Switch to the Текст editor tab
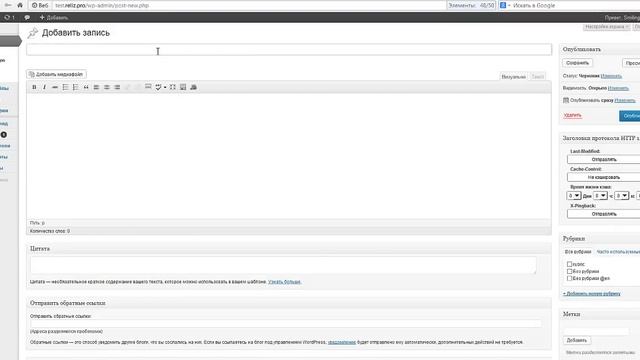The height and width of the screenshot is (360, 640). pyautogui.click(x=538, y=77)
